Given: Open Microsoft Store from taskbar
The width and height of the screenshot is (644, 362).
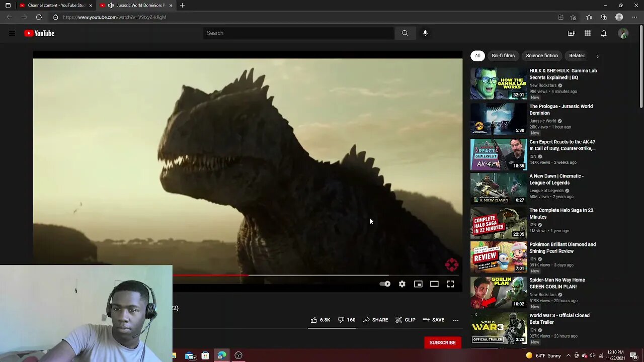Looking at the screenshot, I should pos(205,356).
